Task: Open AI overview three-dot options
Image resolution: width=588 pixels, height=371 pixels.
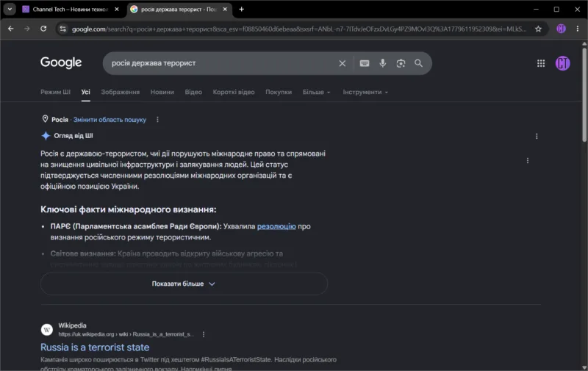Action: tap(537, 136)
